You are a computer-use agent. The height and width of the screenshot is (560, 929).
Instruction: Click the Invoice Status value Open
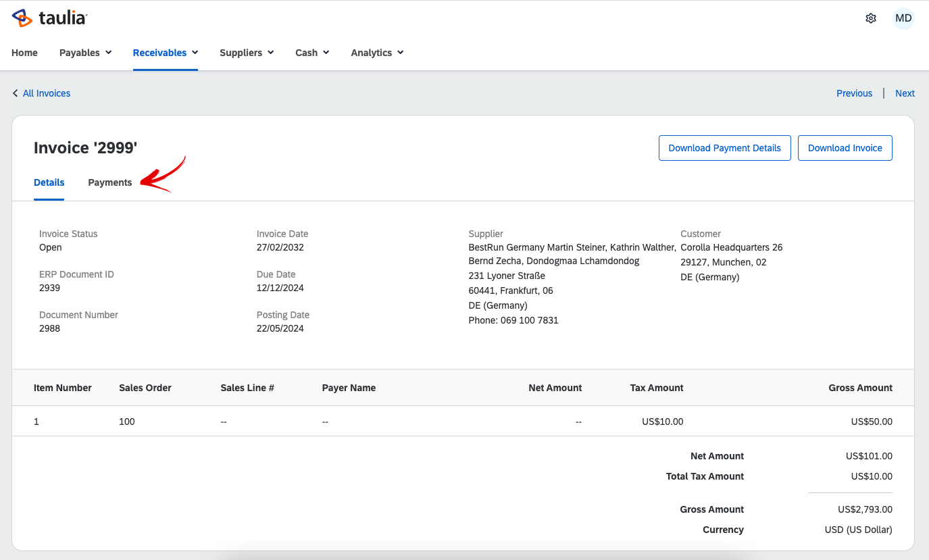pyautogui.click(x=51, y=247)
